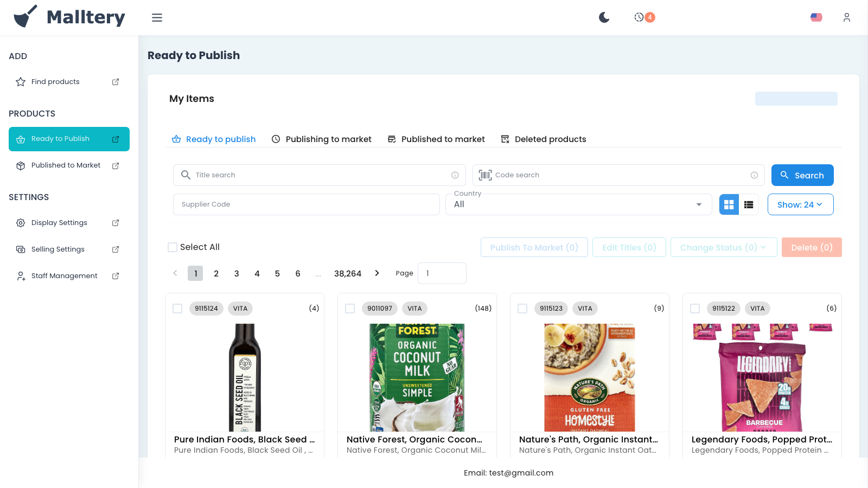Switch to Publishing to market tab
The height and width of the screenshot is (488, 868).
[321, 139]
